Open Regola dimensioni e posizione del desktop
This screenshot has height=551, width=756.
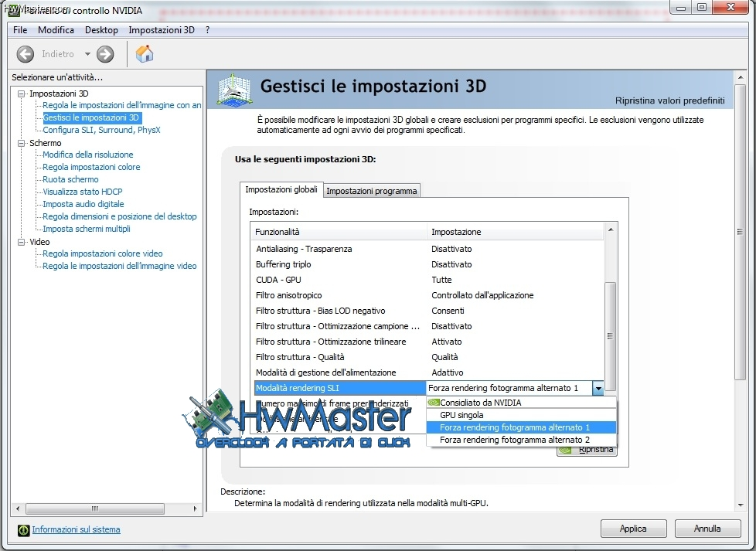coord(120,216)
